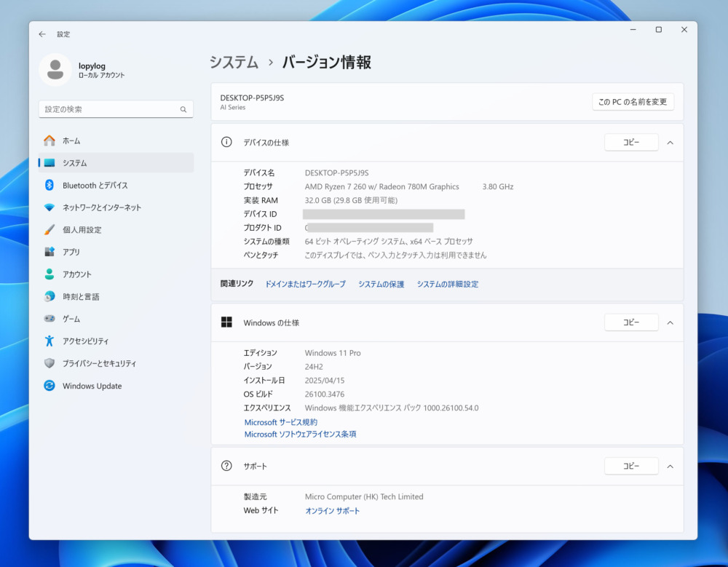Click the アカウント person icon

[50, 274]
